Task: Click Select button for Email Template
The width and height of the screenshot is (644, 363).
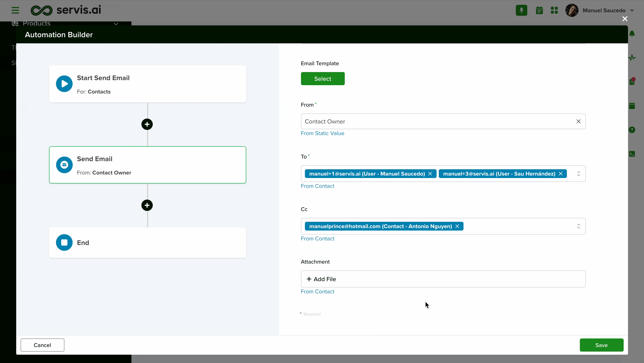Action: 322,79
